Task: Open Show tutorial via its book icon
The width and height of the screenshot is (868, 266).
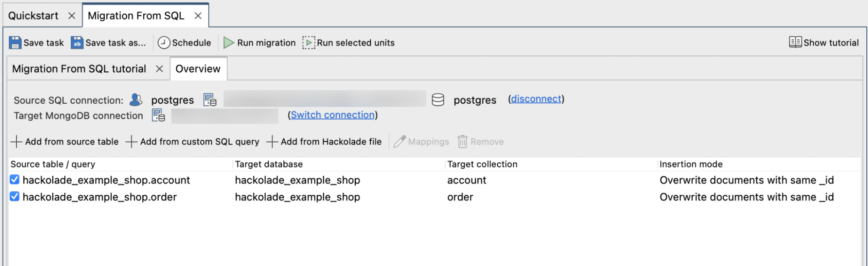Action: [x=795, y=42]
